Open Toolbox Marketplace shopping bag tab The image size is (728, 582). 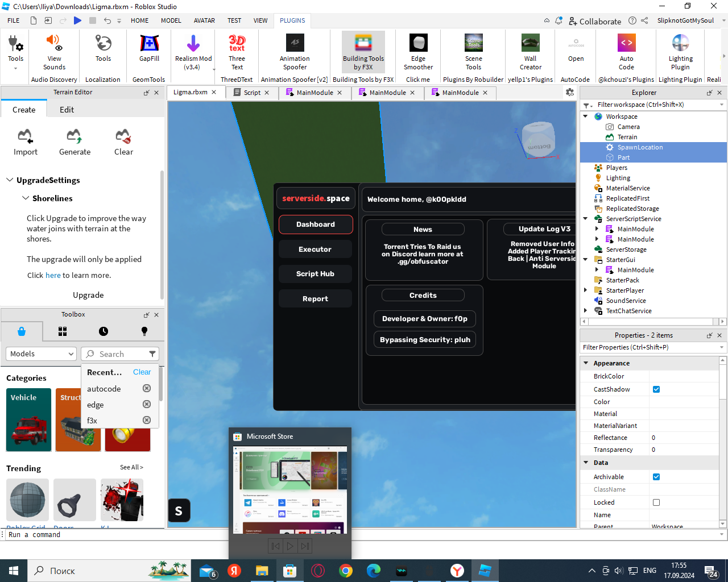22,331
